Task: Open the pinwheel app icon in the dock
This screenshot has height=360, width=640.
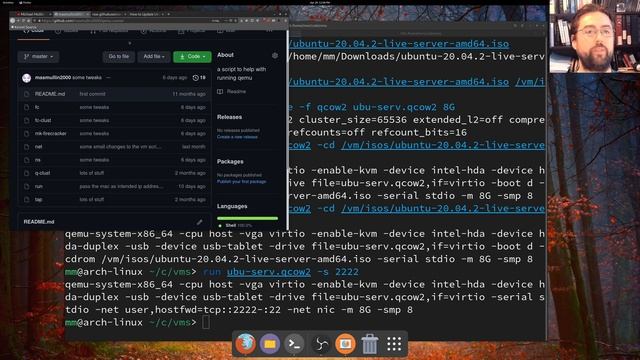Action: (x=320, y=344)
